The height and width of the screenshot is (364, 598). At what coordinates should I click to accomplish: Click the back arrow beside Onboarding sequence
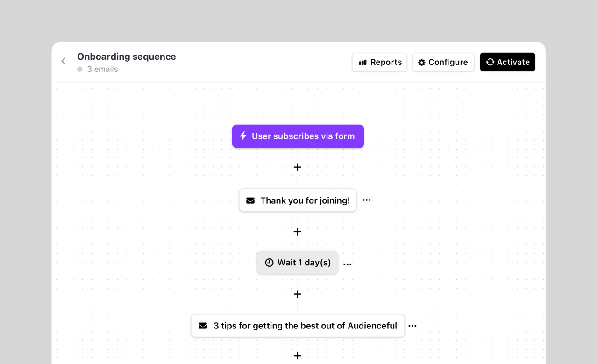(x=63, y=61)
